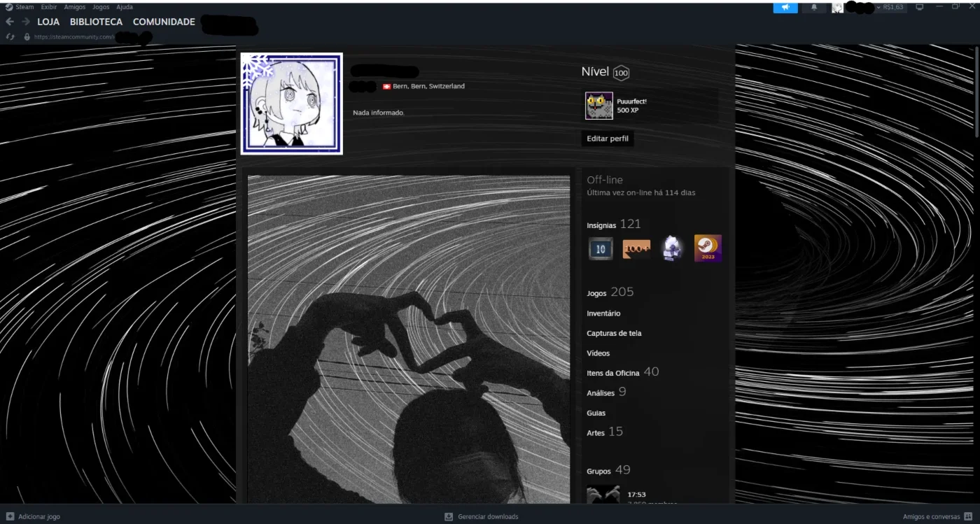This screenshot has width=980, height=524.
Task: Click the Nível label
Action: coord(595,72)
